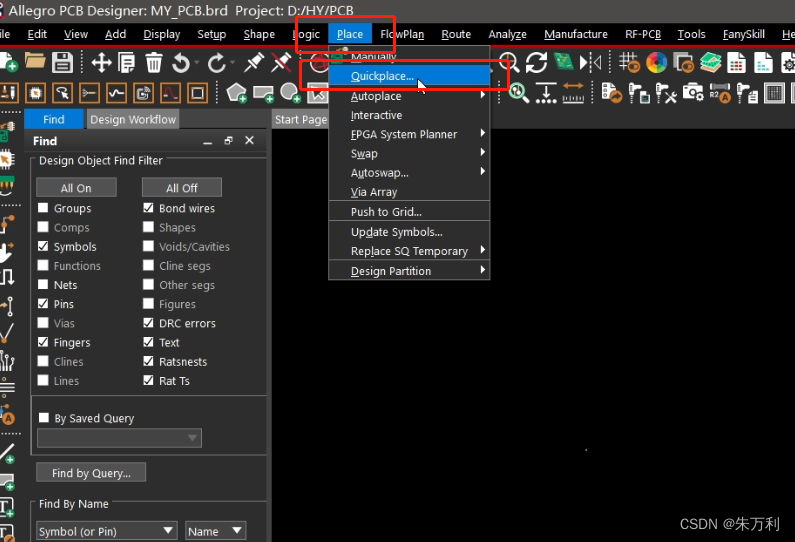795x542 pixels.
Task: Click the Copy documents icon
Action: click(x=127, y=63)
